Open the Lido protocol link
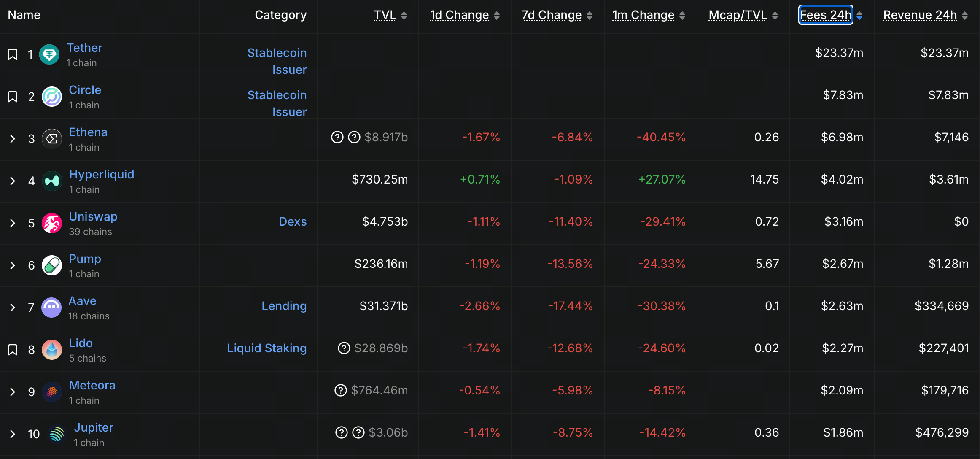Screen dimensions: 980x459 81,343
